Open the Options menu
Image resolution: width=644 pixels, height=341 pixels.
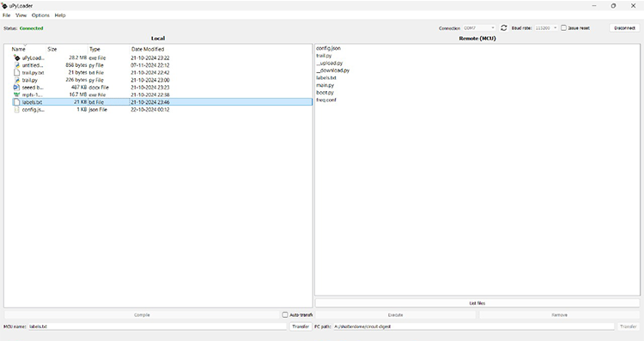pyautogui.click(x=40, y=15)
